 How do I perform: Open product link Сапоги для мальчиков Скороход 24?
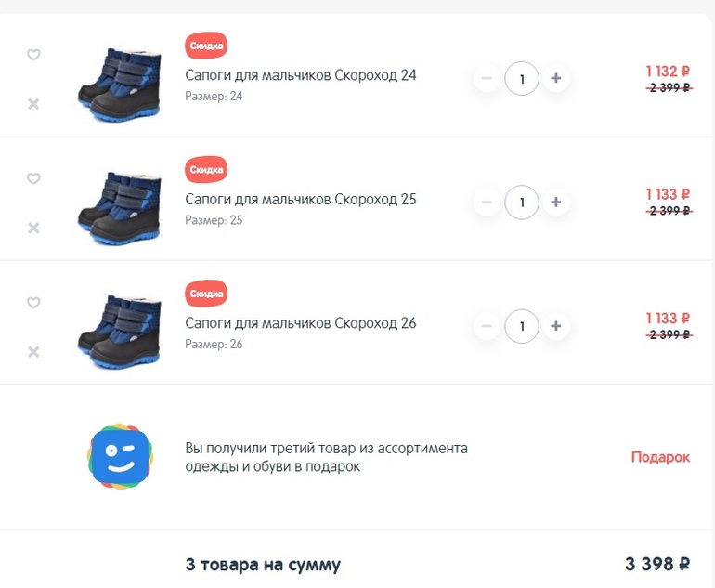coord(301,75)
